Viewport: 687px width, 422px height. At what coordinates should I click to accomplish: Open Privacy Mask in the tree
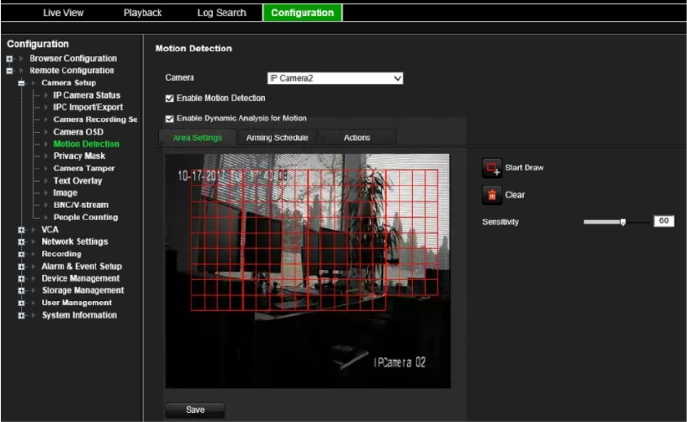coord(79,156)
